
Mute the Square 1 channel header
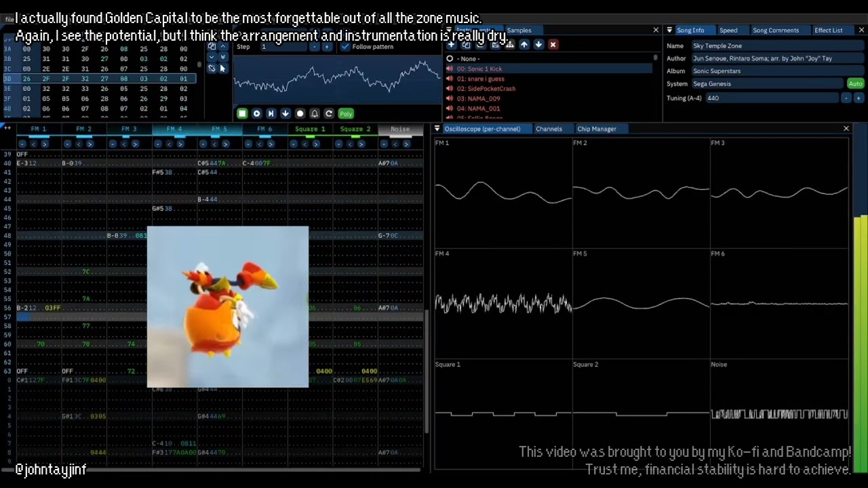(x=310, y=129)
